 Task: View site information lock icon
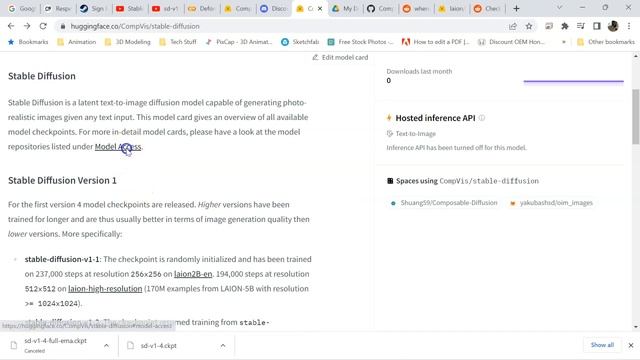tap(62, 26)
